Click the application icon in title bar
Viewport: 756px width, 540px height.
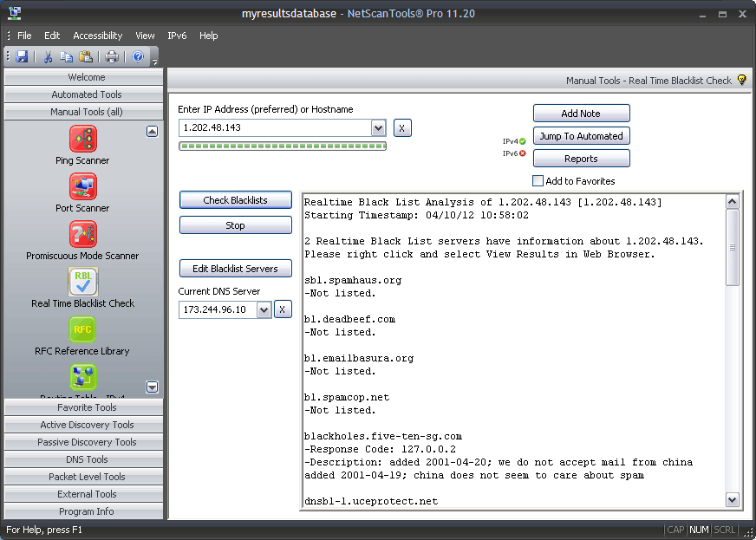pos(15,13)
